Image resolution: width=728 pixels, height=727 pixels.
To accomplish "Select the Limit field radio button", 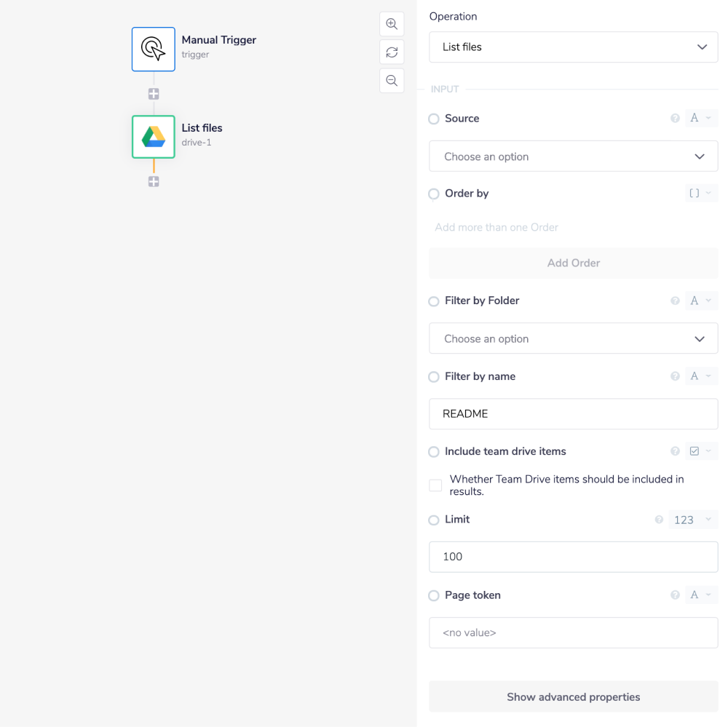I will pos(434,520).
